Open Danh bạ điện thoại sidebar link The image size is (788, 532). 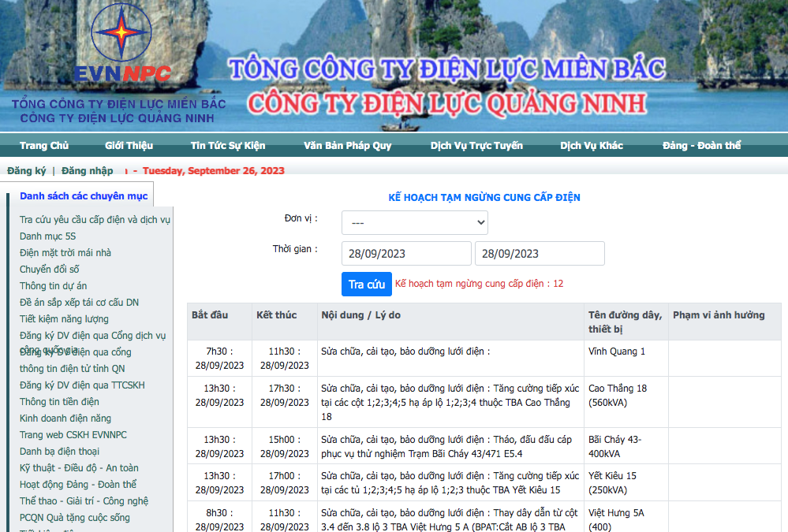click(x=60, y=452)
